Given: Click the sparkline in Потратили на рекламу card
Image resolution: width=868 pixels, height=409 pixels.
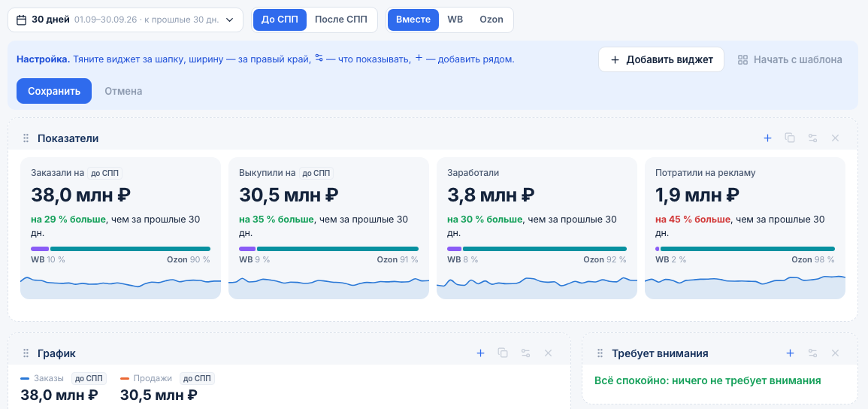Looking at the screenshot, I should point(745,286).
